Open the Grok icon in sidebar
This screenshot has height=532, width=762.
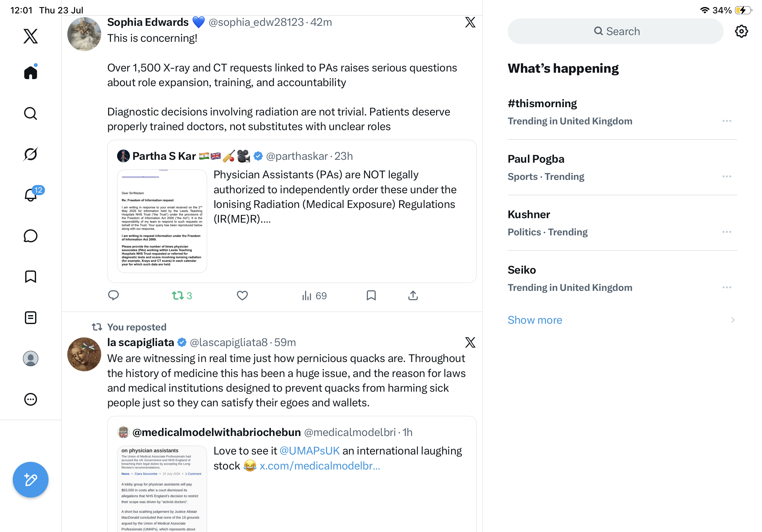[x=31, y=154]
